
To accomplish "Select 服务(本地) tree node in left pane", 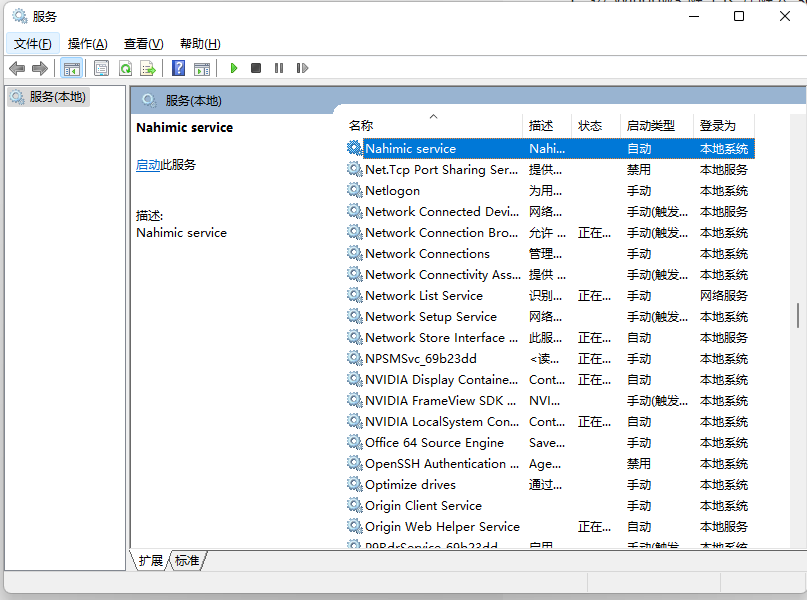I will tap(48, 97).
